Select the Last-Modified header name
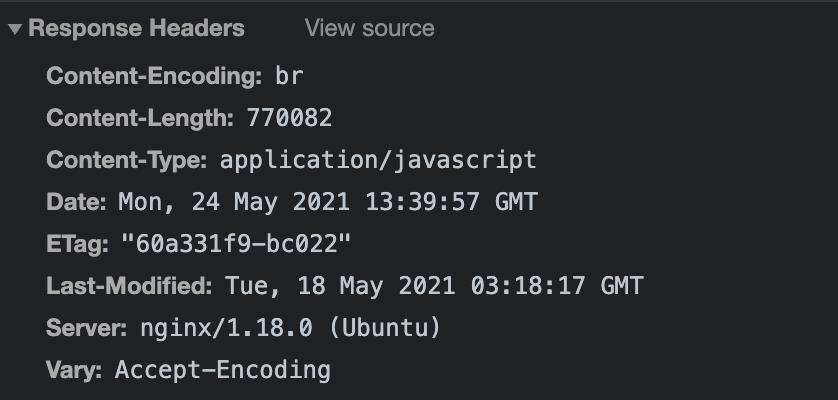838x400 pixels. 129,286
